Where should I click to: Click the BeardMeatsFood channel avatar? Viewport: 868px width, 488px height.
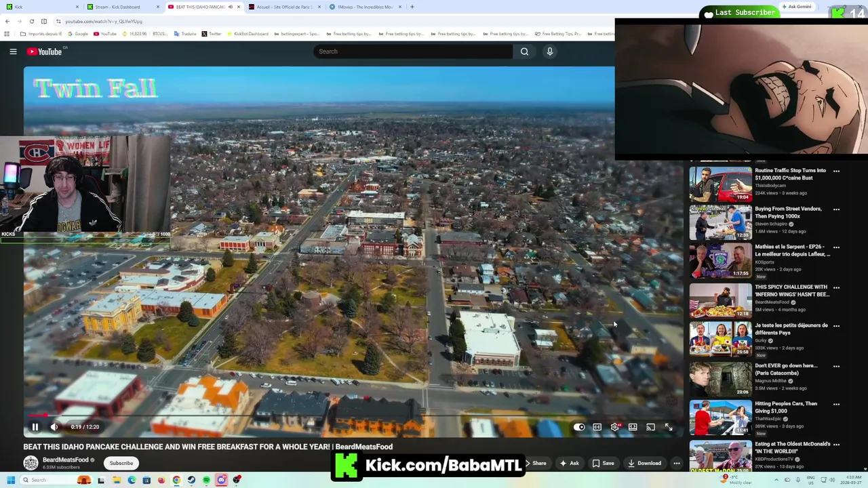(31, 463)
